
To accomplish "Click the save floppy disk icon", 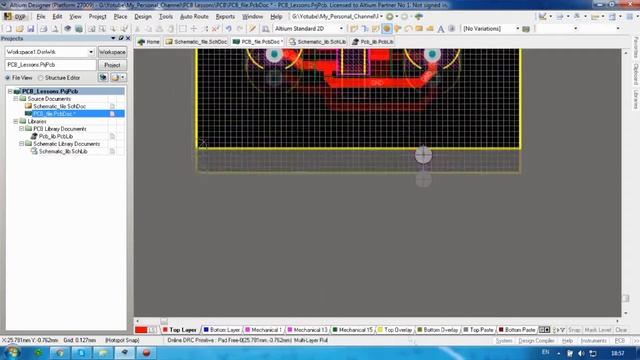I will tap(31, 29).
